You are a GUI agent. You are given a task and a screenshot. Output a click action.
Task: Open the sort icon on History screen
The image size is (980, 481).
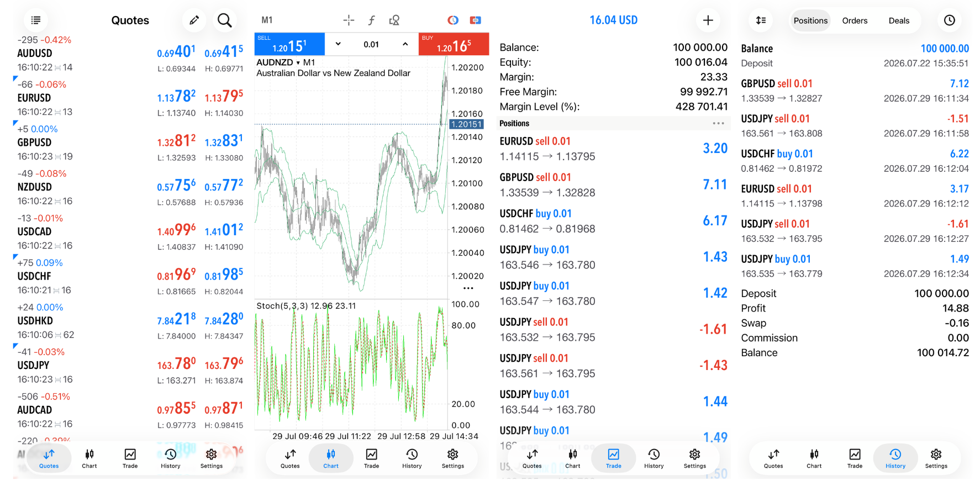761,20
